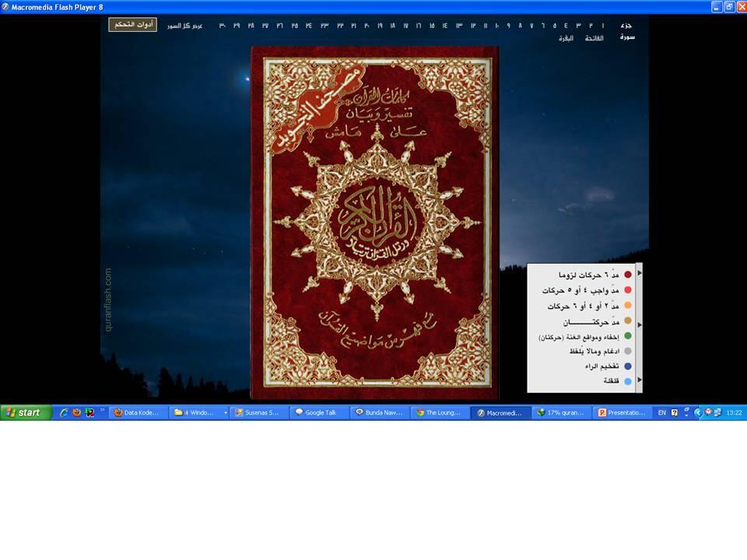Select juz ٩ in the top number row
The width and height of the screenshot is (747, 560).
click(x=508, y=26)
